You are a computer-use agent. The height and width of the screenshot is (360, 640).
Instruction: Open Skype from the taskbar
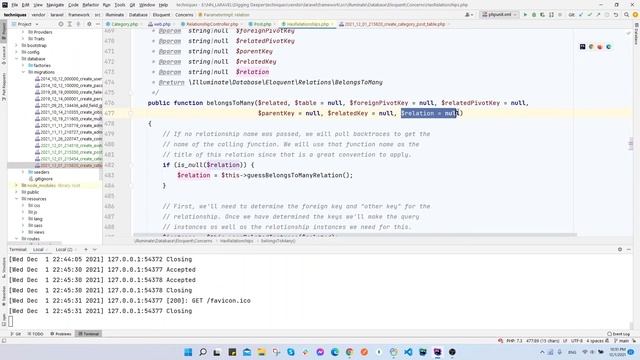point(291,352)
